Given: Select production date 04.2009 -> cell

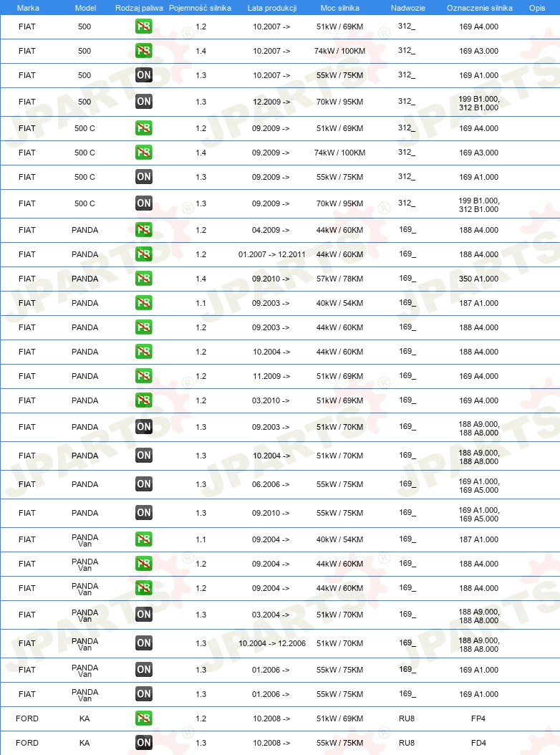Looking at the screenshot, I should point(271,230).
